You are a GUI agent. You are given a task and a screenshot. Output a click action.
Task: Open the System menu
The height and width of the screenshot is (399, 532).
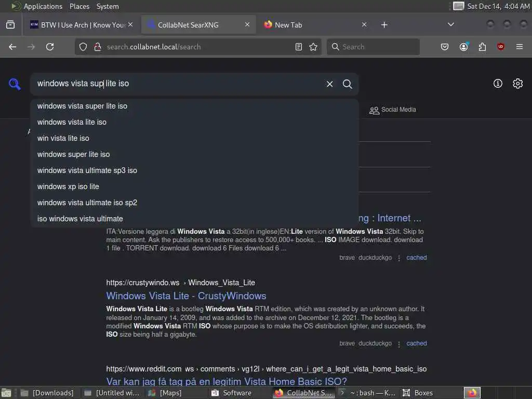[x=108, y=6]
